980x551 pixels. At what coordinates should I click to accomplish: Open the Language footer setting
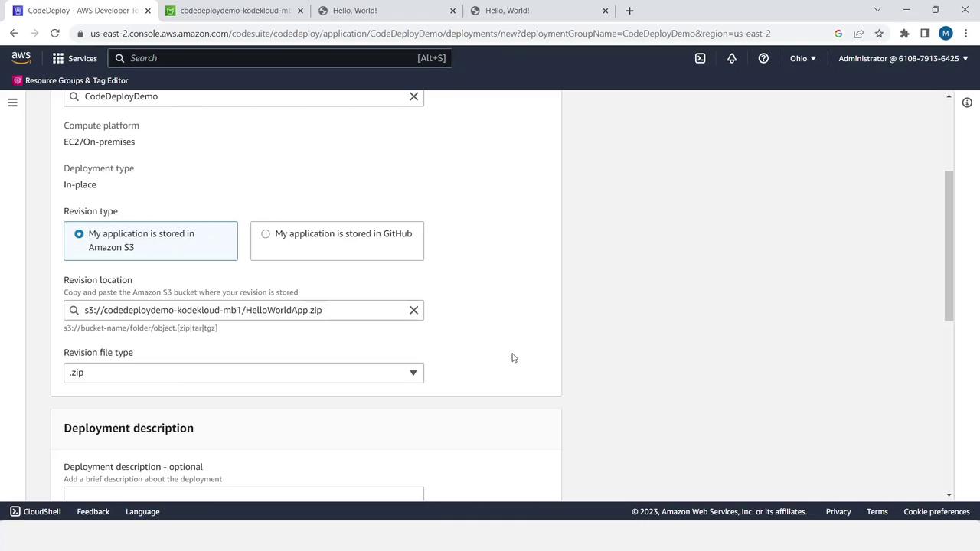142,511
